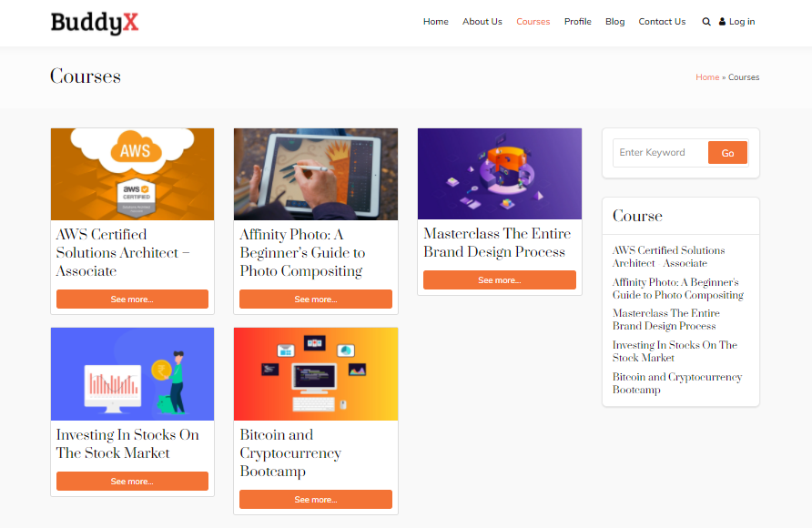This screenshot has width=812, height=528.
Task: Open sidebar link Affinity Photo Beginner's Guide
Action: (678, 289)
